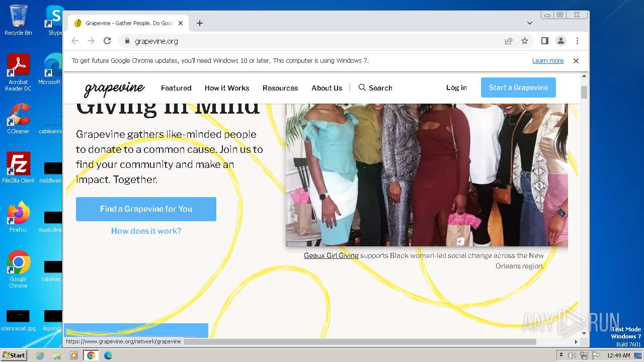Click the Edge taskbar icon

(x=108, y=355)
